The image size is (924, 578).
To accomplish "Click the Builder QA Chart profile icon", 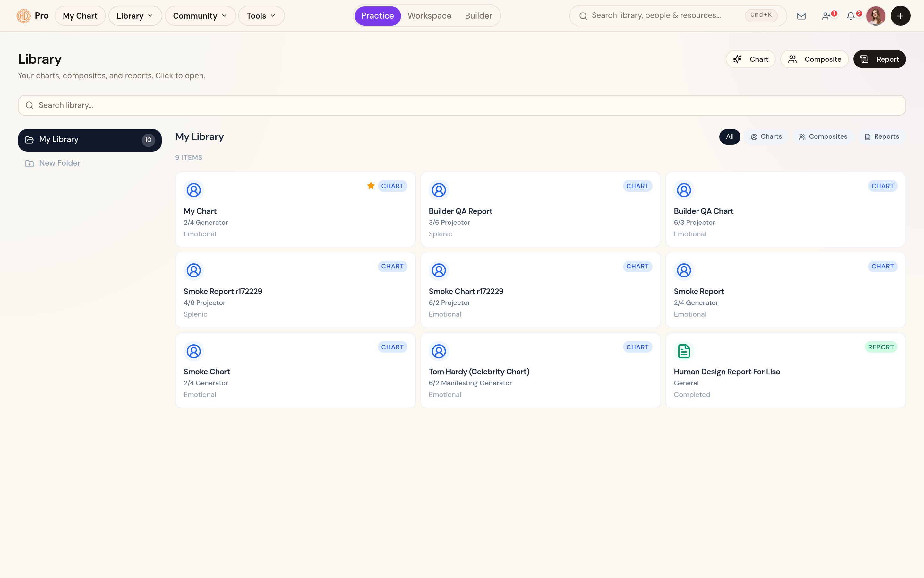I will click(x=684, y=190).
